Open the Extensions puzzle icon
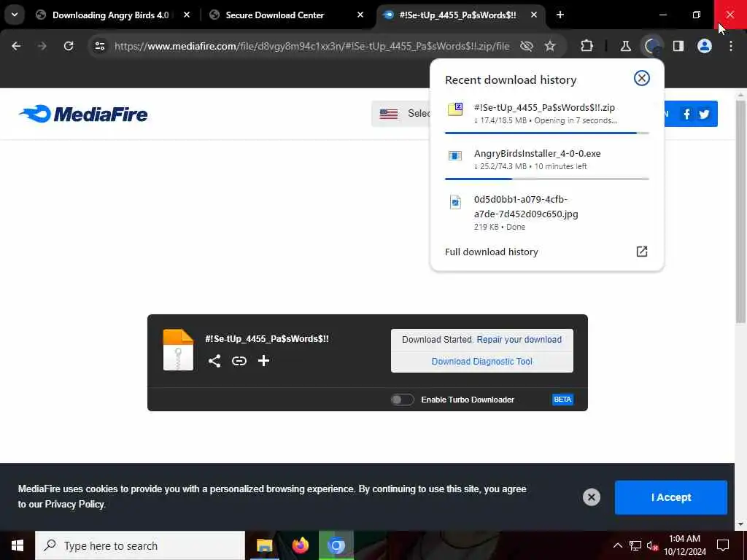Viewport: 747px width, 560px height. 587,46
